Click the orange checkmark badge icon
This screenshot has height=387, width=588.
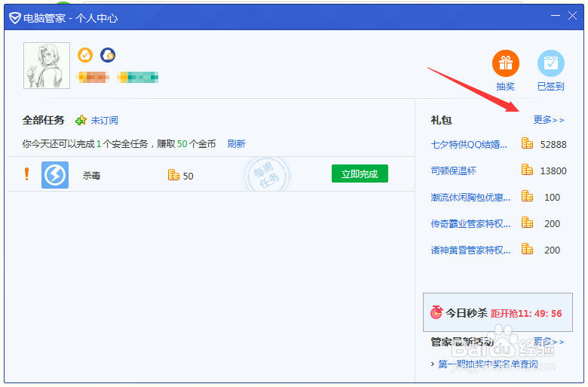[x=85, y=55]
